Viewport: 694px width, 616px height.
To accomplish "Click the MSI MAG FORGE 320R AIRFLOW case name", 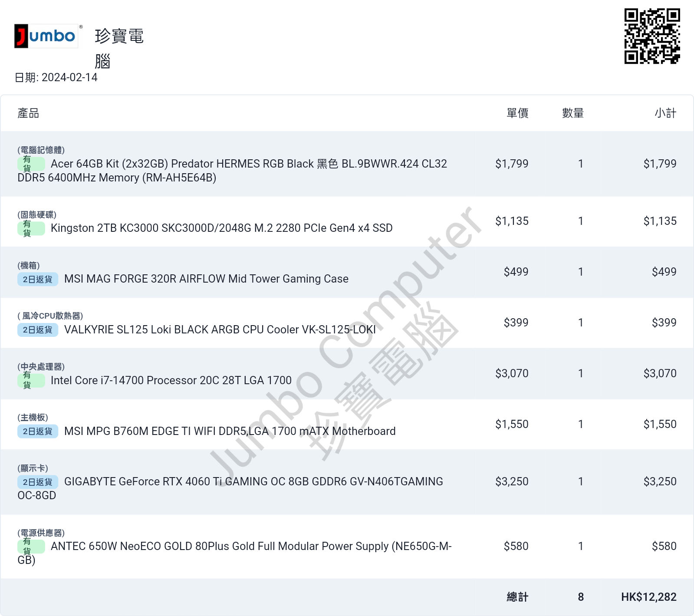I will tap(206, 279).
